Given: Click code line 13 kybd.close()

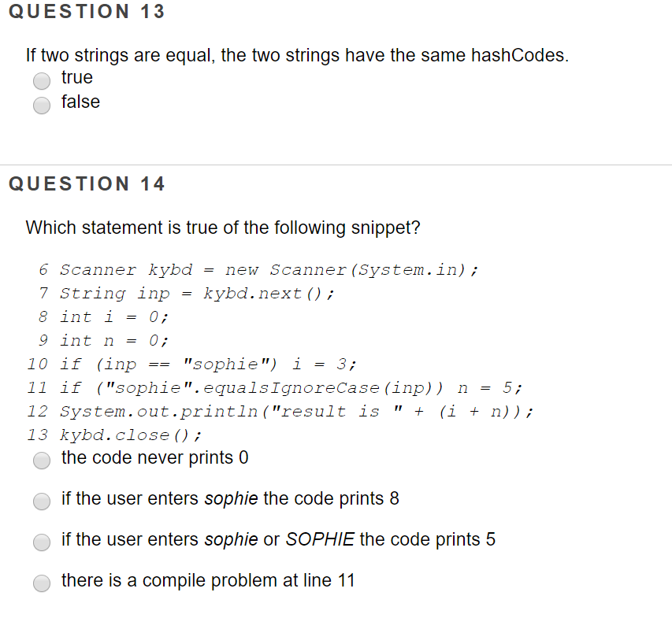Looking at the screenshot, I should [114, 435].
